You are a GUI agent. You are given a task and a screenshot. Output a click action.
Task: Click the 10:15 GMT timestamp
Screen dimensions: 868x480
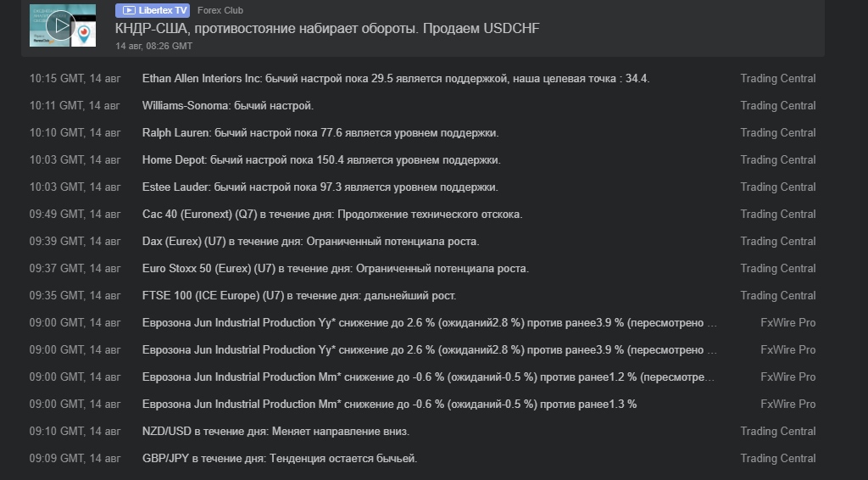click(75, 78)
